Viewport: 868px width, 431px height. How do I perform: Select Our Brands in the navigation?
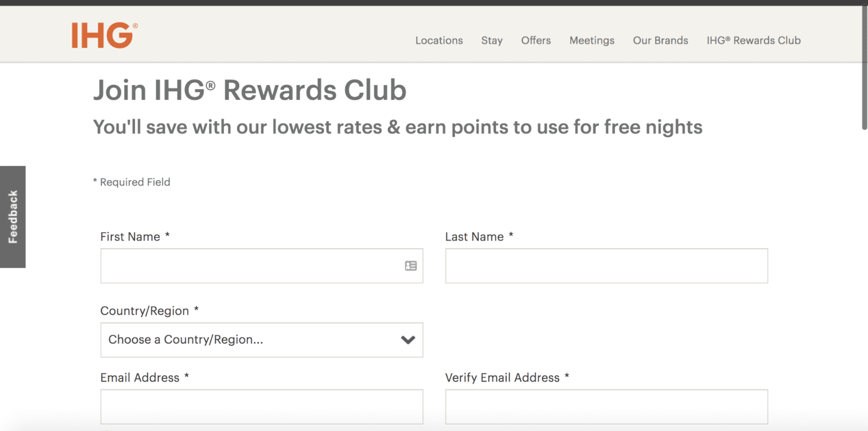click(660, 40)
